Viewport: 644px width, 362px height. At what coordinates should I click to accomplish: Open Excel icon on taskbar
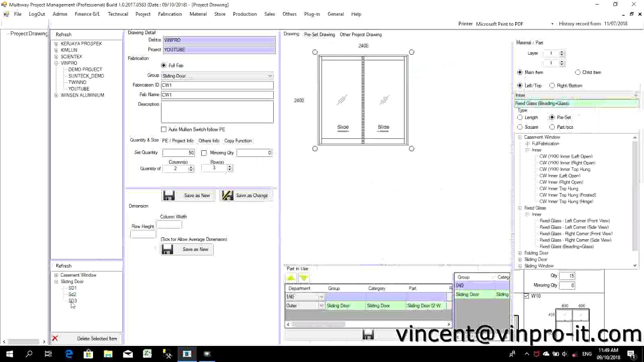[147, 354]
